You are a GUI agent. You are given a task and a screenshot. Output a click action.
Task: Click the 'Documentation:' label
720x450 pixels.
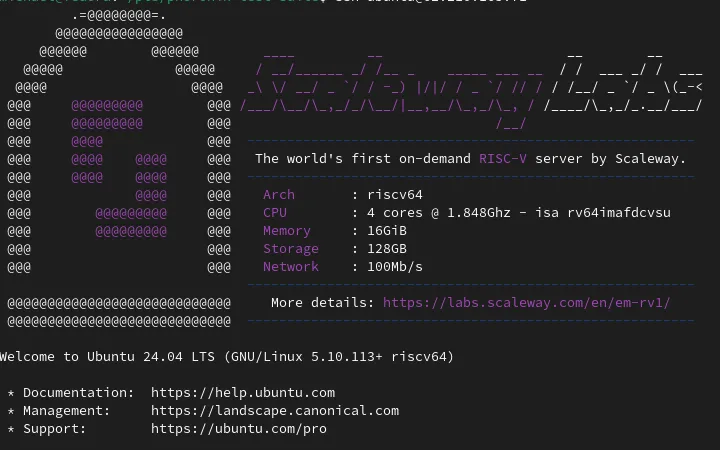pyautogui.click(x=79, y=393)
